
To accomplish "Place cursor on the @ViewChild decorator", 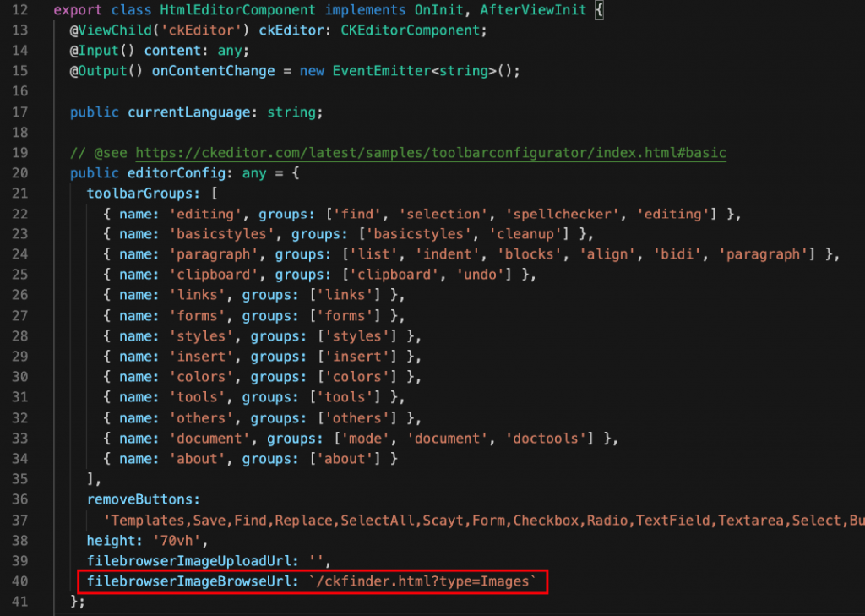I will (x=106, y=30).
